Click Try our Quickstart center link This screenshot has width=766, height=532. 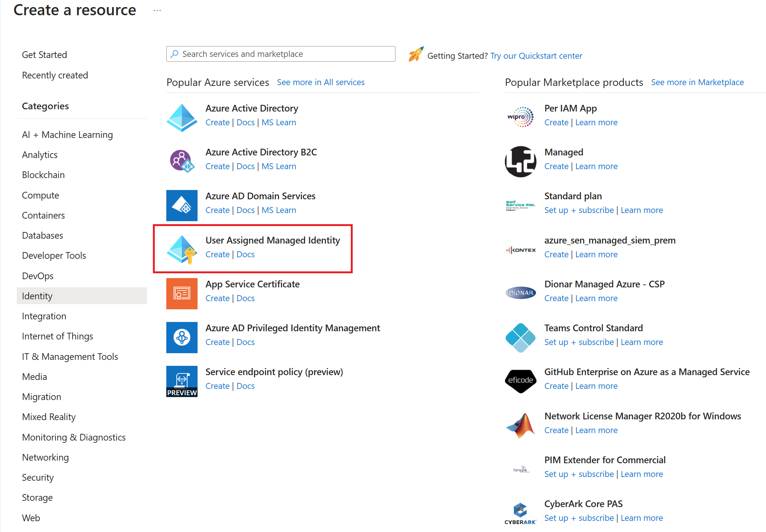pyautogui.click(x=536, y=56)
